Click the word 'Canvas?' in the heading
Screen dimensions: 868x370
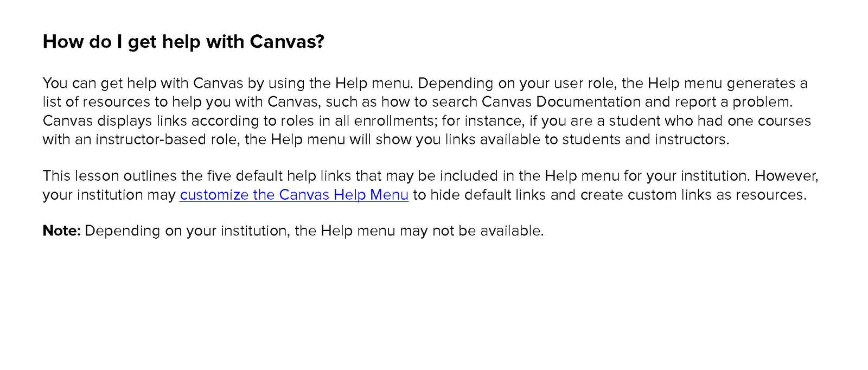(x=287, y=41)
